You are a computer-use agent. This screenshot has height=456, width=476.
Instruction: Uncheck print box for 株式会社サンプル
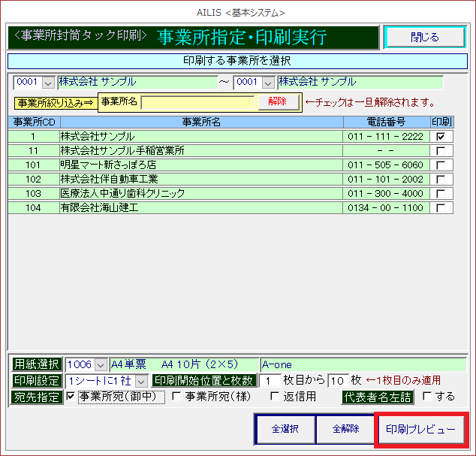tap(440, 137)
